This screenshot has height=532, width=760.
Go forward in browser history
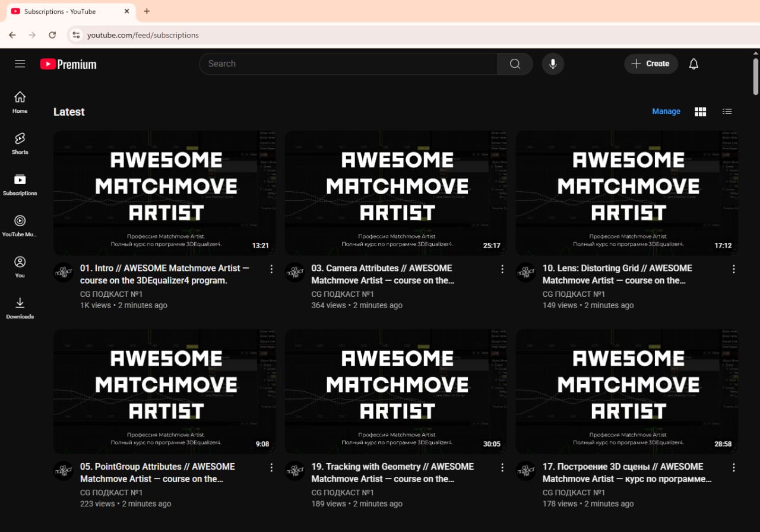(32, 35)
